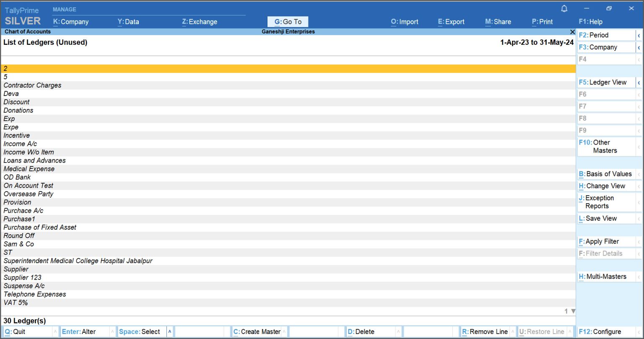Open F1 Help menu
The image size is (644, 339).
click(x=590, y=22)
